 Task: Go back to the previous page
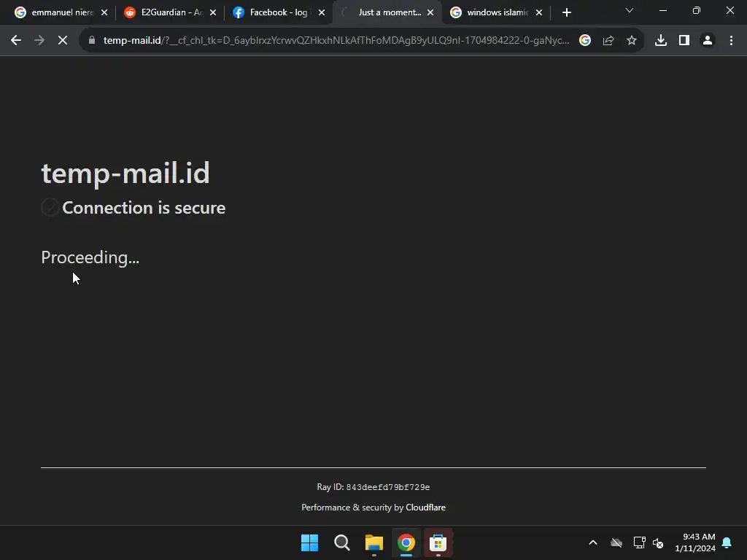[x=16, y=41]
